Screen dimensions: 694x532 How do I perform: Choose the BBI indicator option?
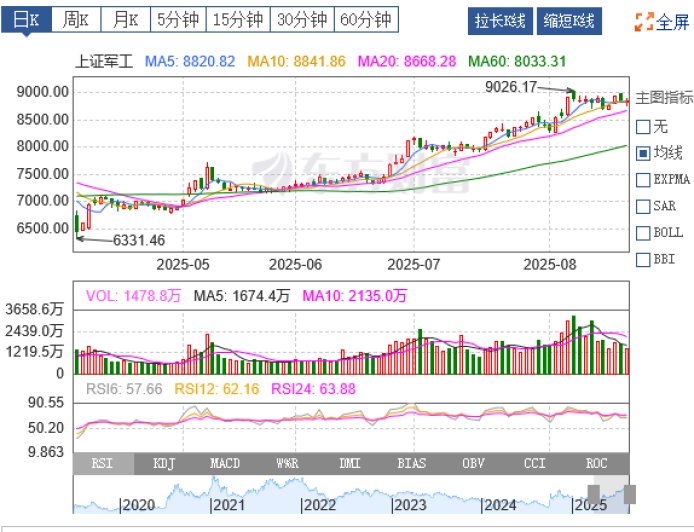pyautogui.click(x=645, y=259)
